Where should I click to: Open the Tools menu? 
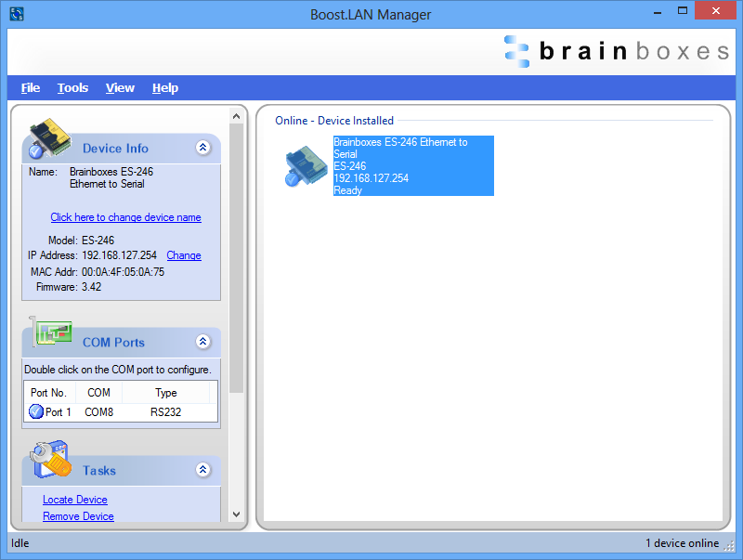pos(72,87)
